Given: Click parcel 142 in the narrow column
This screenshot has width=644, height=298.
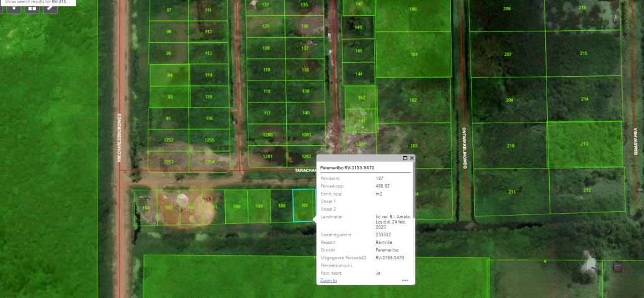Looking at the screenshot, I should point(360,97).
